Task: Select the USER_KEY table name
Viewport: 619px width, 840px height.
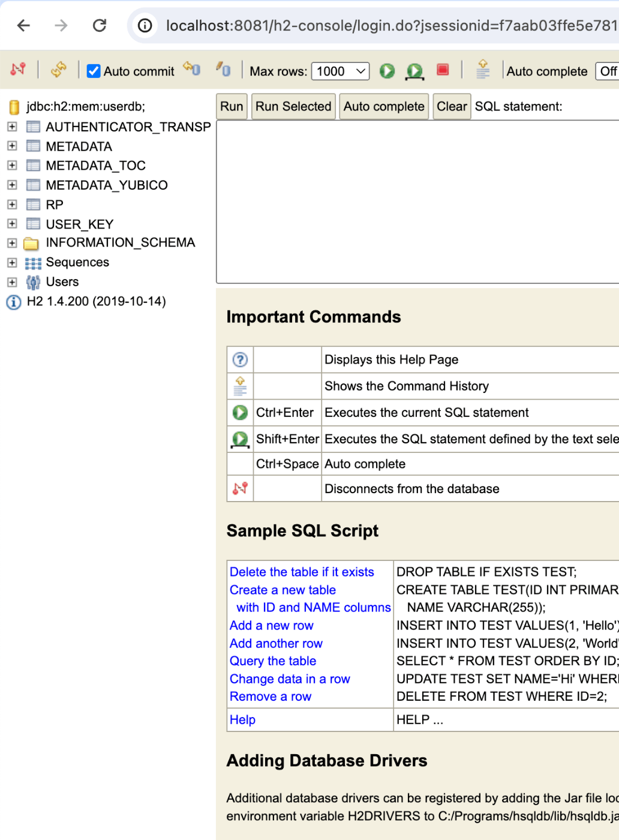Action: 80,224
